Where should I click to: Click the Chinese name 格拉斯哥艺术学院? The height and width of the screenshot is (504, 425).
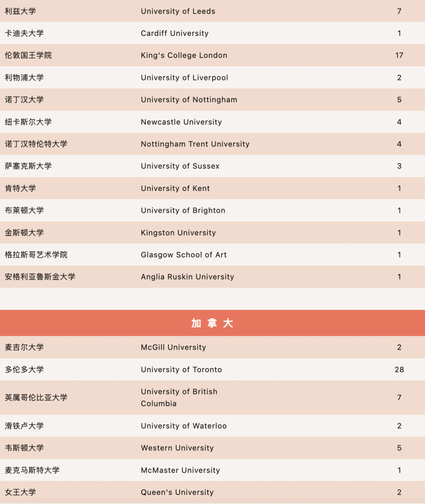(x=36, y=255)
